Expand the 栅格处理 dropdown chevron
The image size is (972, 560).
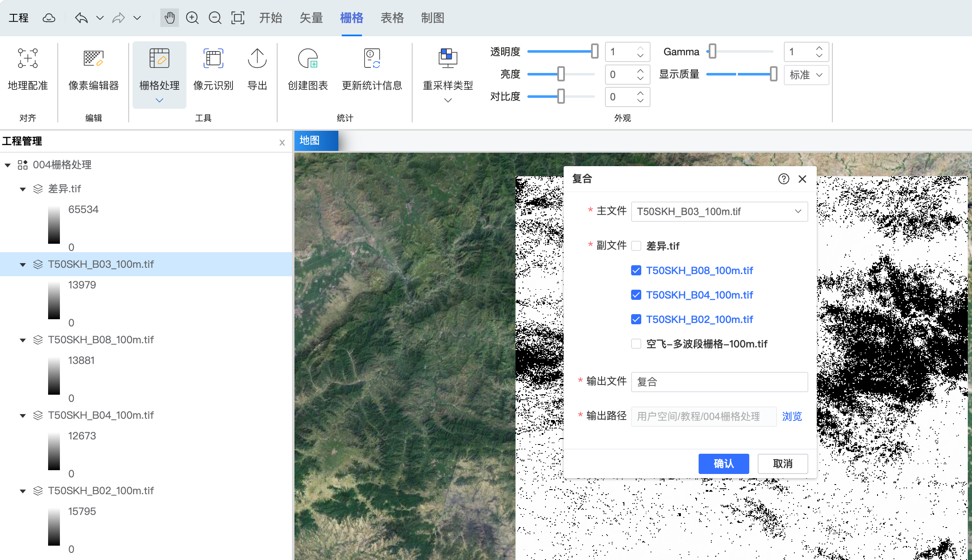[159, 100]
